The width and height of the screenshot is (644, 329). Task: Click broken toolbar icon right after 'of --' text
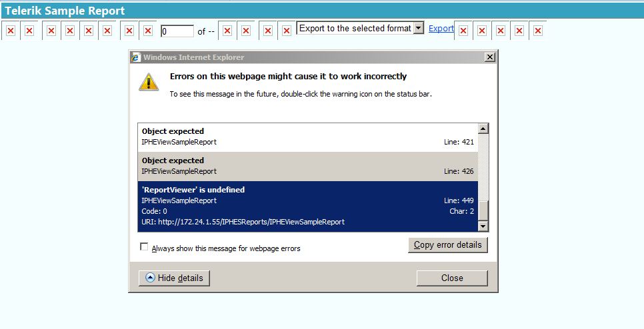227,31
